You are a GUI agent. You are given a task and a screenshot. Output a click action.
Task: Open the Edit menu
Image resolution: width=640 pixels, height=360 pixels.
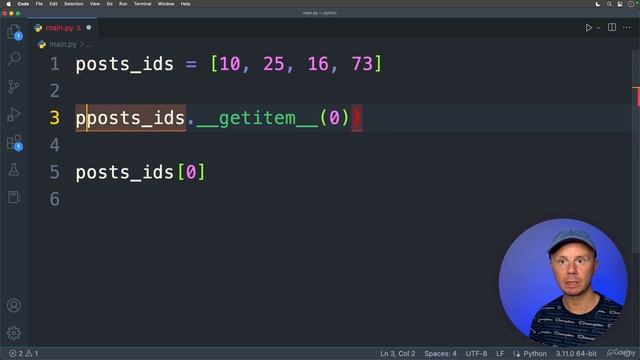click(x=53, y=4)
